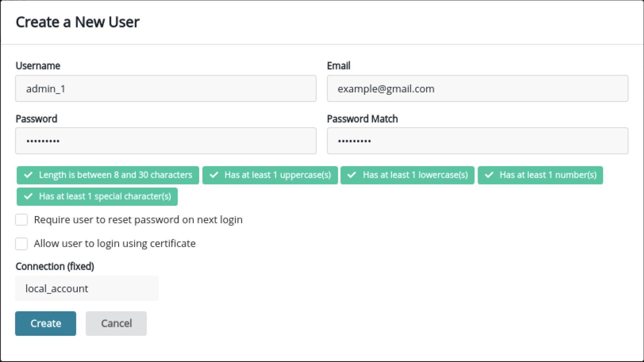Screen dimensions: 644x362
Task: Click the "Create a New User" heading
Action: pyautogui.click(x=77, y=22)
